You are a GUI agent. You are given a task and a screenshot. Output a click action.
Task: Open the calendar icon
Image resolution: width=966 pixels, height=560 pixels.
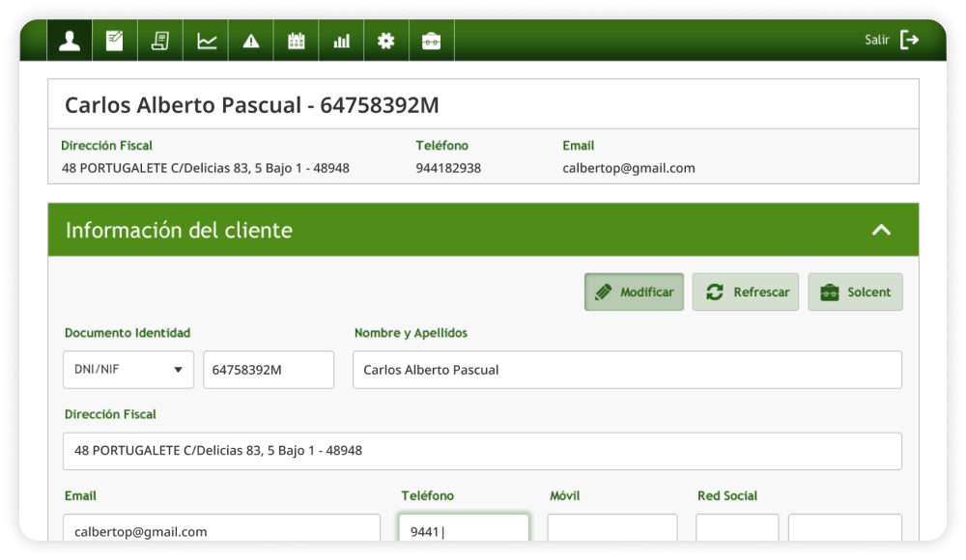pos(297,41)
